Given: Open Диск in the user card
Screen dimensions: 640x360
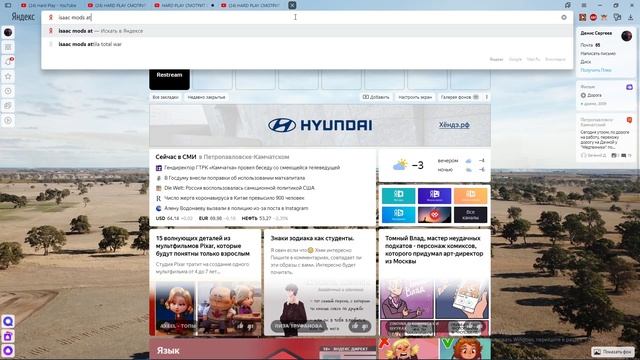Looking at the screenshot, I should coord(585,62).
